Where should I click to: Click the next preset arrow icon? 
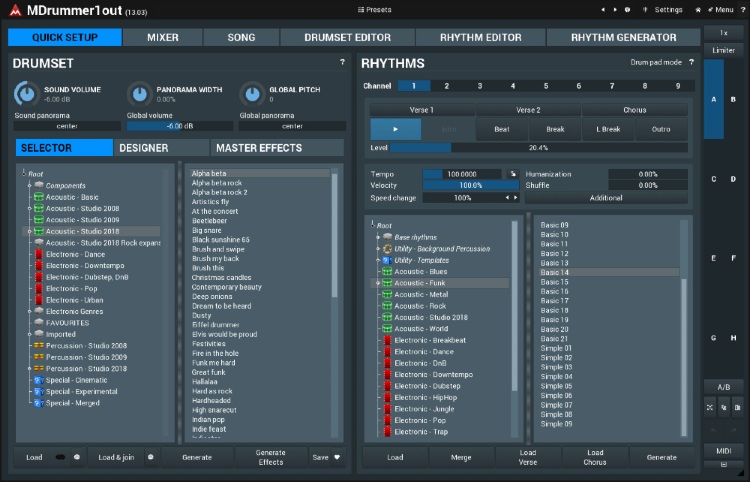tap(615, 10)
